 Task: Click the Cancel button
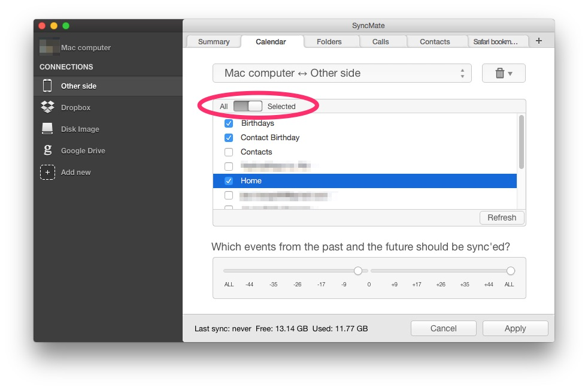[444, 328]
